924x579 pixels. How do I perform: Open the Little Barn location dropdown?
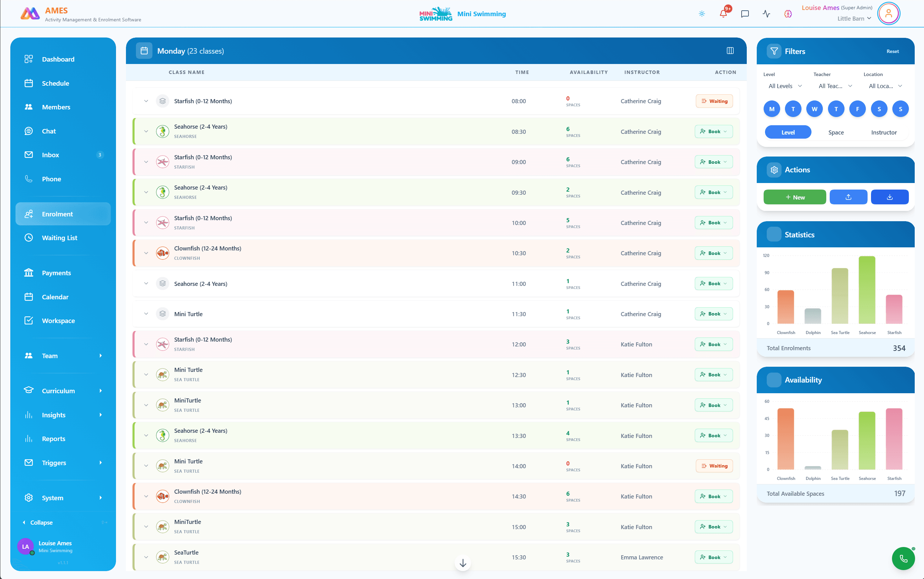click(x=854, y=18)
